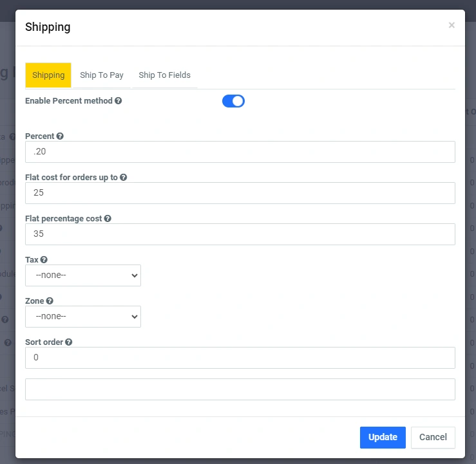
Task: Select the Shipping tab
Action: 48,75
